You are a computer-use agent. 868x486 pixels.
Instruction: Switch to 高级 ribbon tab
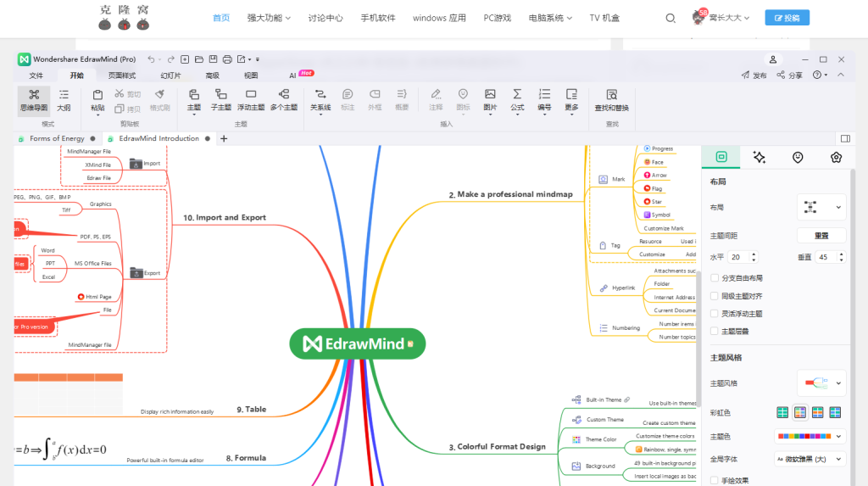212,75
